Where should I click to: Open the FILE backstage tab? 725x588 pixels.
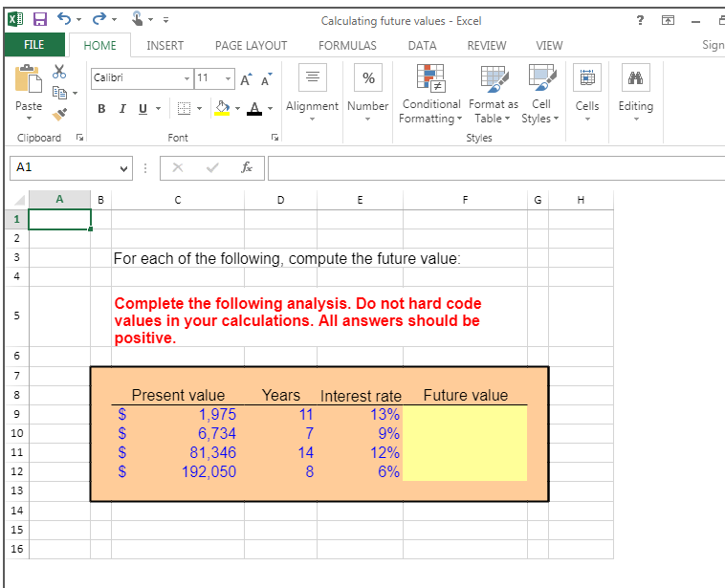coord(34,45)
